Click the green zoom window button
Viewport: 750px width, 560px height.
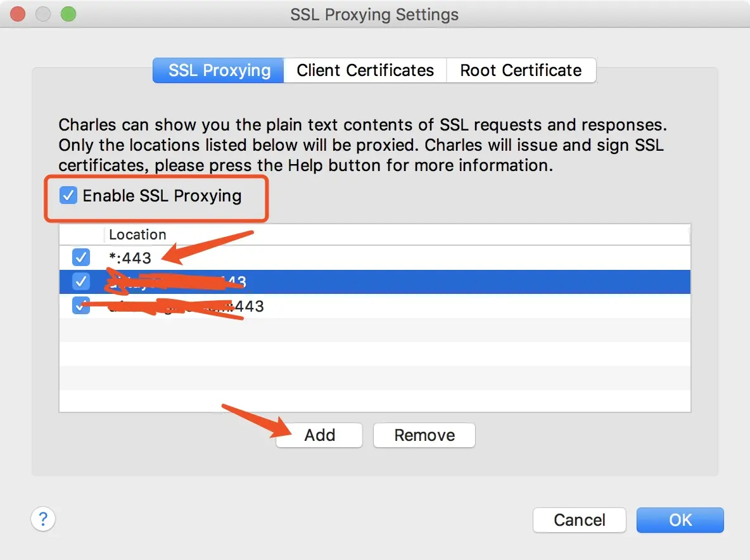click(x=68, y=14)
